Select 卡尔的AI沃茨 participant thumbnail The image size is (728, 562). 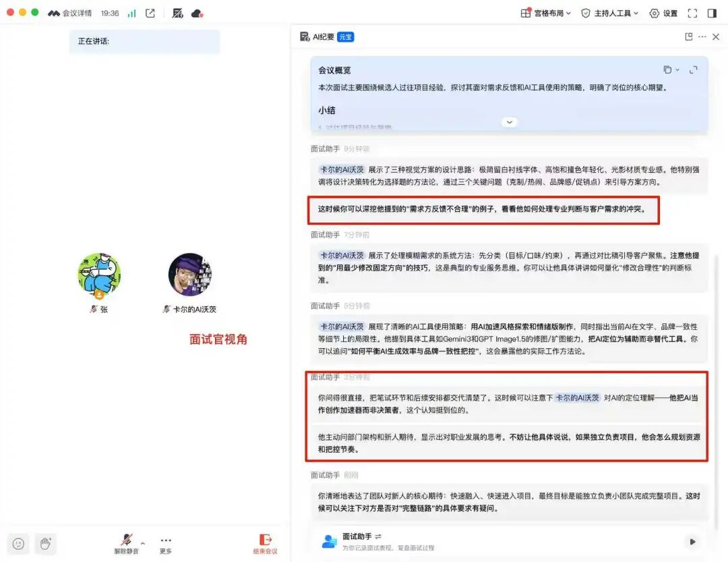coord(189,275)
